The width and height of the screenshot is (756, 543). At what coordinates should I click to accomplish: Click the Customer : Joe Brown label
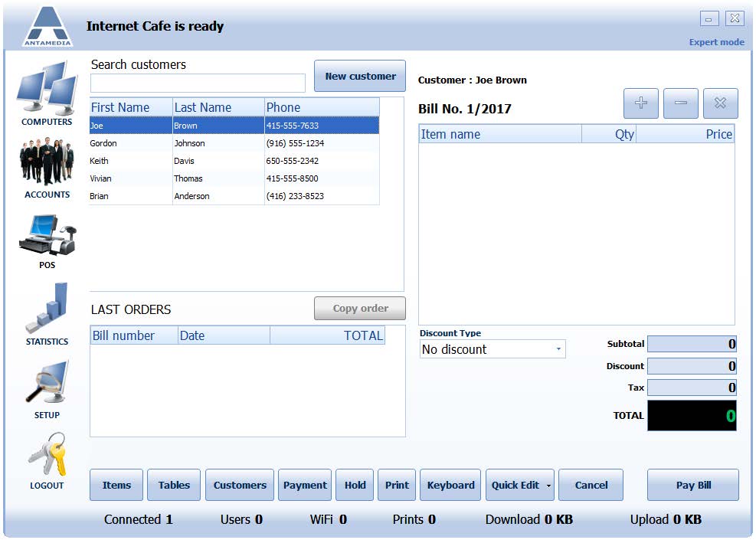[473, 80]
